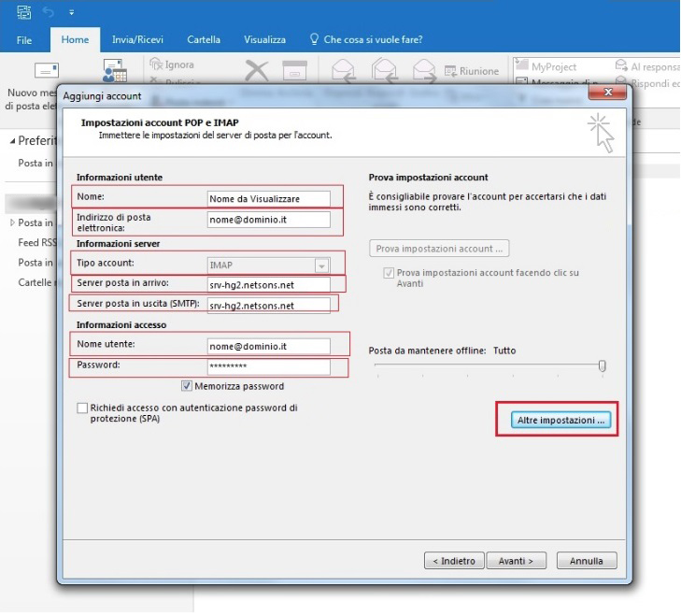The height and width of the screenshot is (616, 681).
Task: Open the Invia/Ricevi ribbon tab
Action: pos(138,40)
